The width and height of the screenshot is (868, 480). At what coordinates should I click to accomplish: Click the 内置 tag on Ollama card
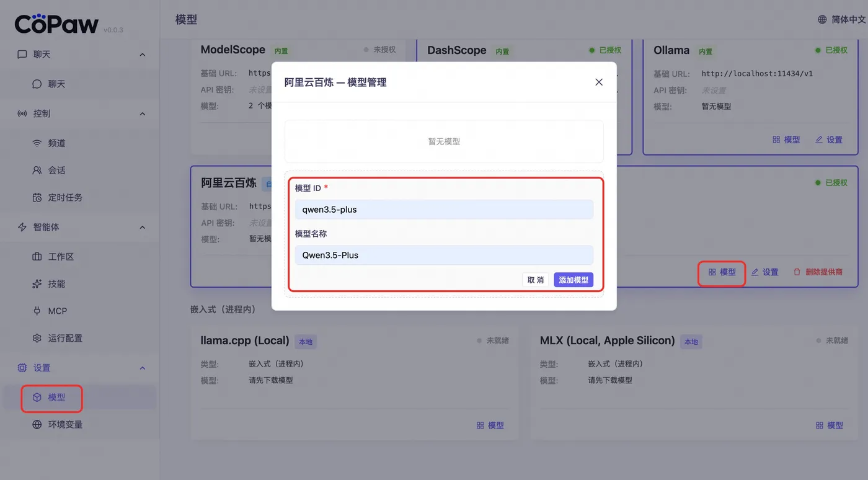(x=706, y=51)
